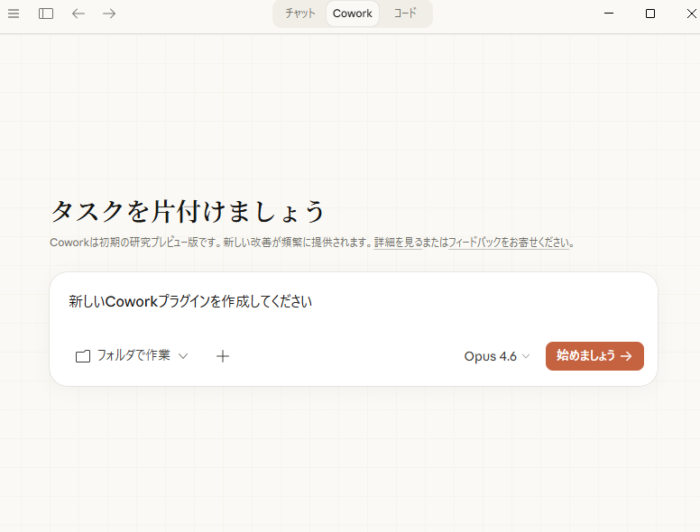Expand the フォルダで作業 dropdown chevron

point(183,356)
